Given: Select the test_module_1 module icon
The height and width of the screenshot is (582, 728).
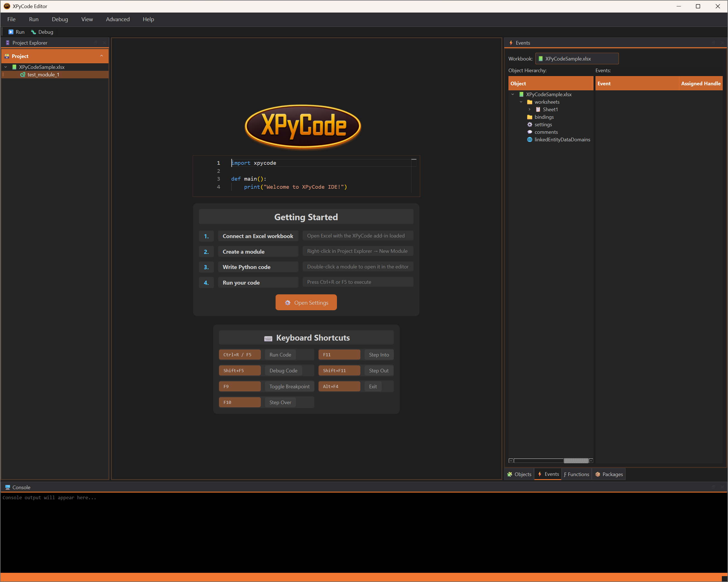Looking at the screenshot, I should (23, 75).
